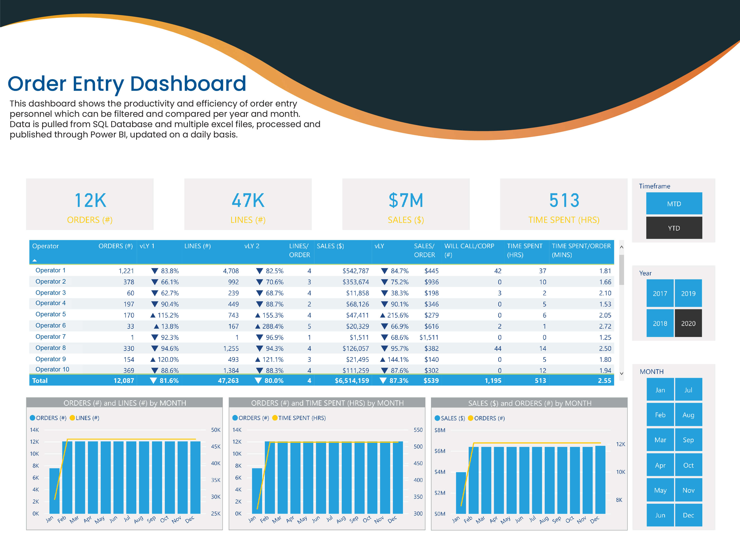Click the white triangle beside total 81.6%
740x560 pixels.
click(153, 380)
